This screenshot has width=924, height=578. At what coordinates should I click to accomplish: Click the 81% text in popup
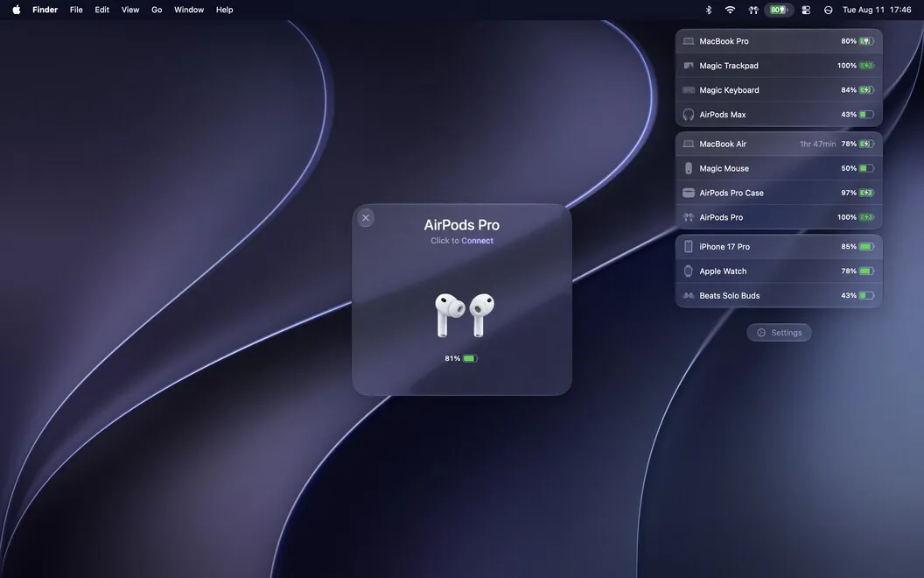pos(452,358)
